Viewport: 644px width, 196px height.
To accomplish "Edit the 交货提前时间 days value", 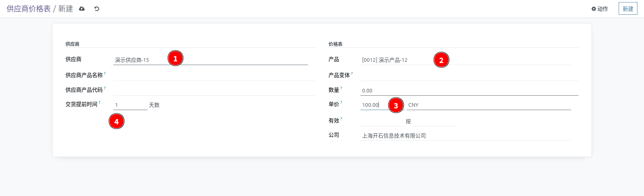I will [130, 105].
